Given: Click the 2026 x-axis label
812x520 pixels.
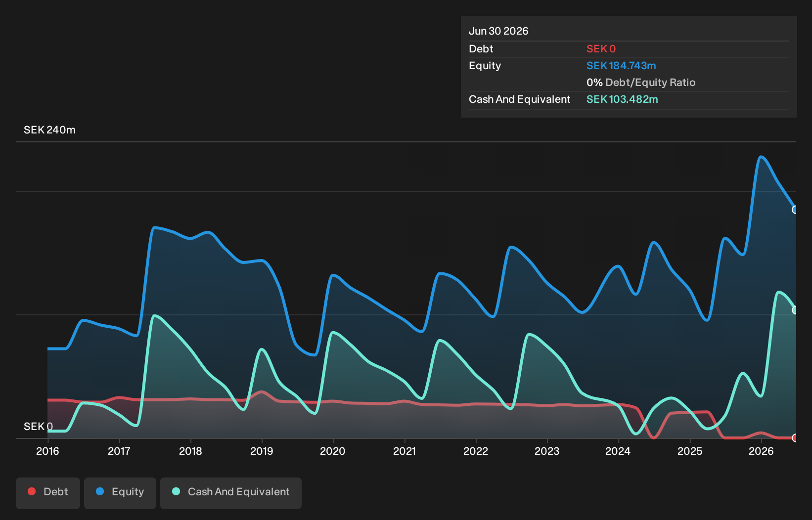Looking at the screenshot, I should click(761, 451).
